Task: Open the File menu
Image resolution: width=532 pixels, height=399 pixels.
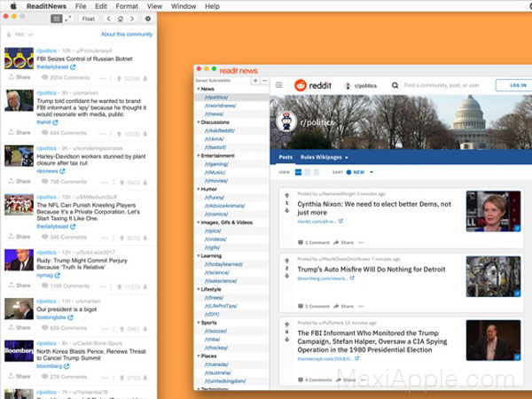Action: tap(81, 6)
